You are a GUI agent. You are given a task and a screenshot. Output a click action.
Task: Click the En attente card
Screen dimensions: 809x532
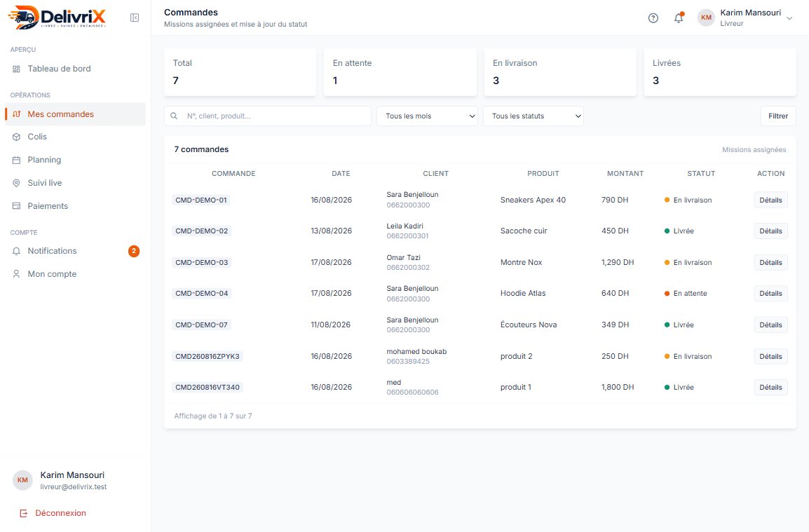tap(400, 72)
